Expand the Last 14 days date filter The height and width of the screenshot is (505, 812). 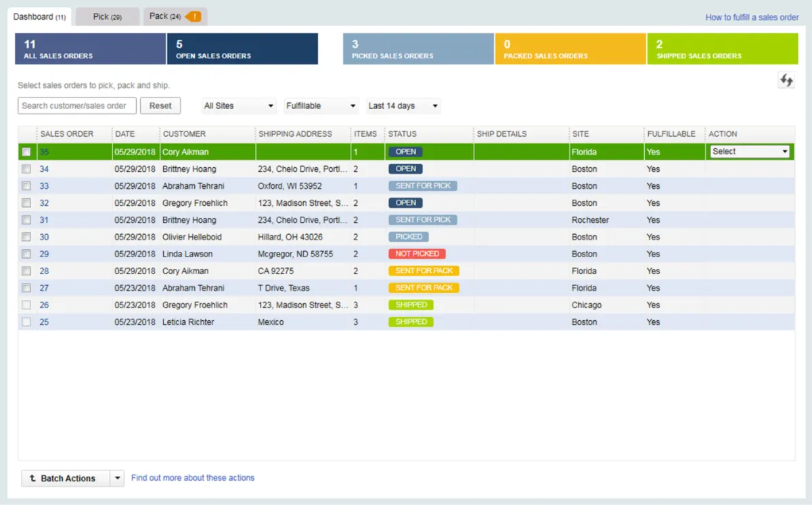[403, 106]
